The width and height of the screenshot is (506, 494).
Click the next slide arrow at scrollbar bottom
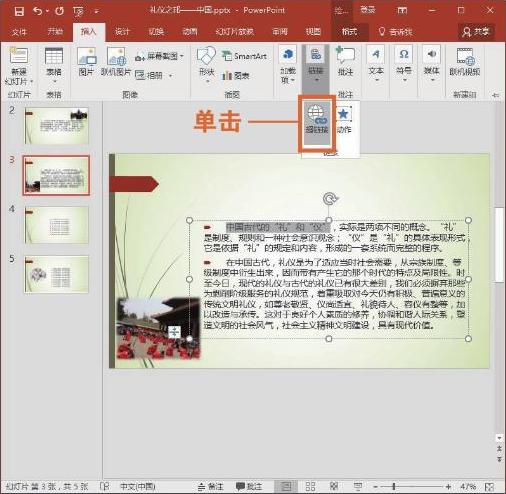pos(499,459)
